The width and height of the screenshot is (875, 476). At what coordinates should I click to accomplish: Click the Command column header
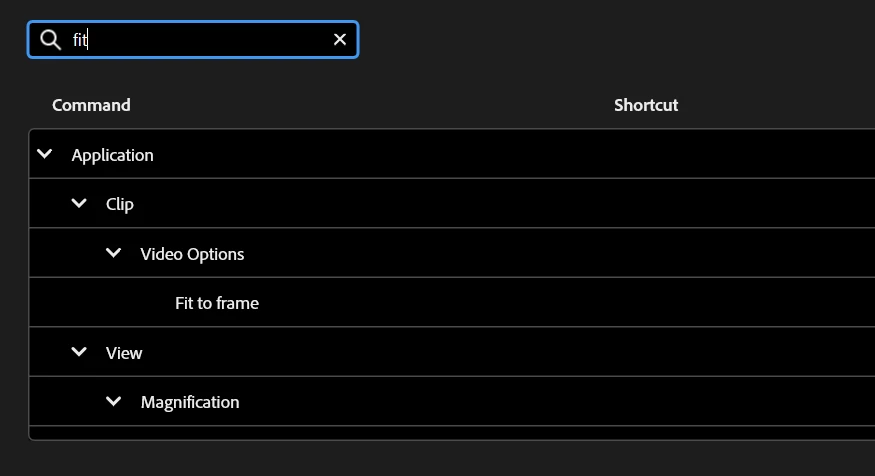point(91,105)
